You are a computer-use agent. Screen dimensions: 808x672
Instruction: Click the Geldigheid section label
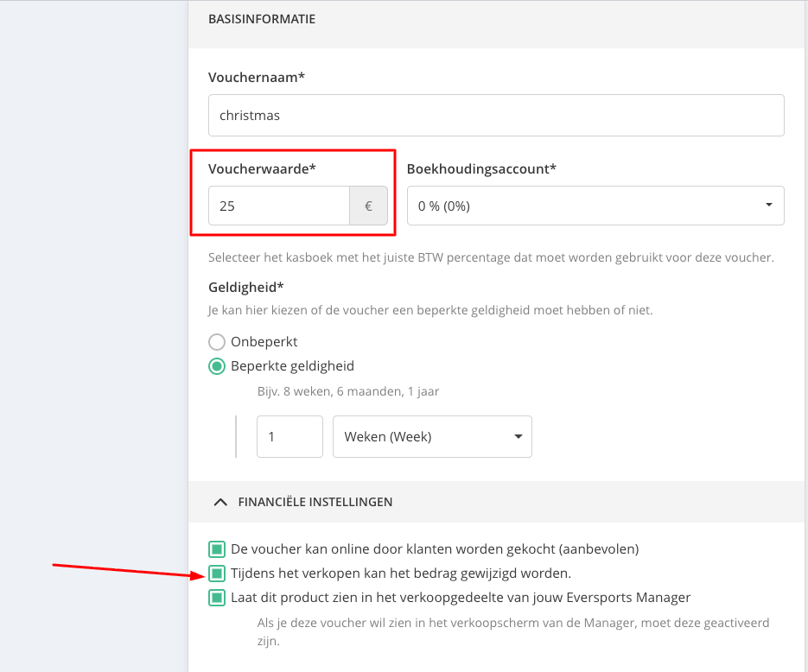(x=246, y=287)
